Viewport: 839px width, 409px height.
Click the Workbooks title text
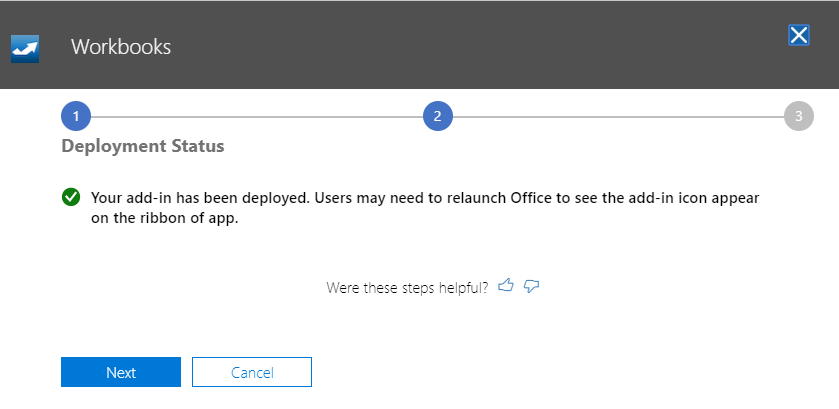121,47
